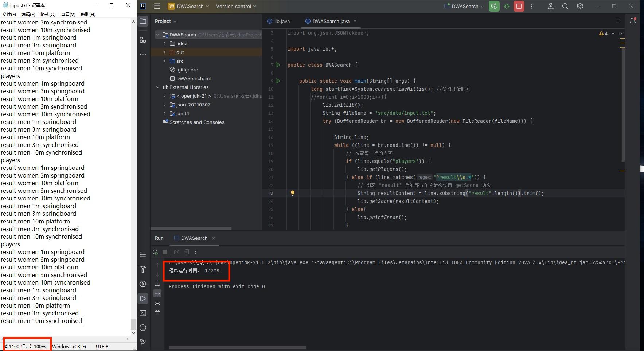644x351 pixels.
Task: Open the Git version control tool window icon
Action: pos(143,342)
